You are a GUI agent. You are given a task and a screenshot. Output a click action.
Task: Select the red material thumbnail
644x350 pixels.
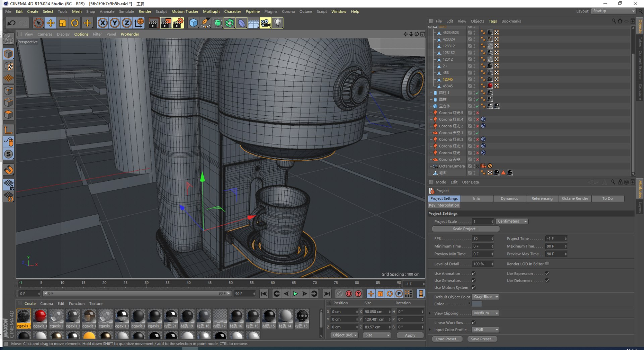(40, 316)
